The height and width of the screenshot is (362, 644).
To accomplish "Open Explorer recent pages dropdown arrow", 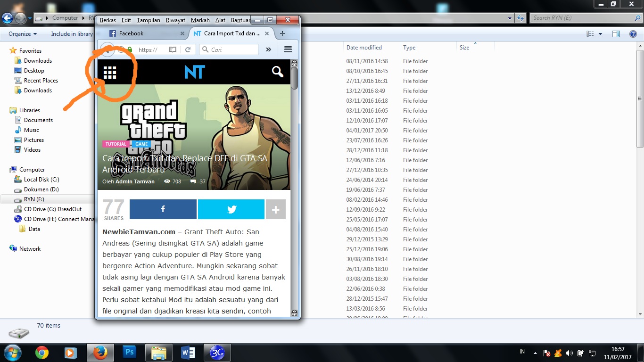I will [x=30, y=18].
